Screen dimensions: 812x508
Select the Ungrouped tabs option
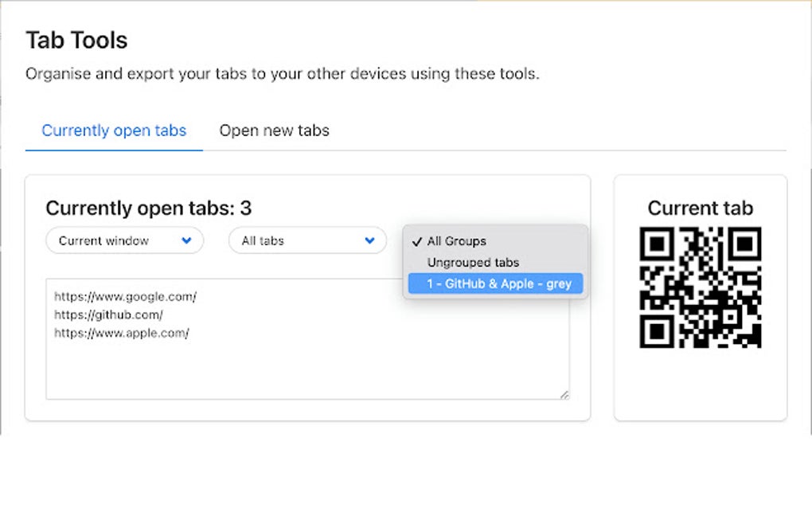[472, 262]
